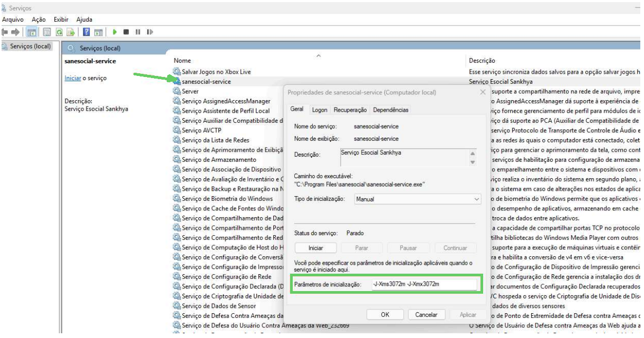
Task: Click the Parar button in dialog
Action: point(362,248)
